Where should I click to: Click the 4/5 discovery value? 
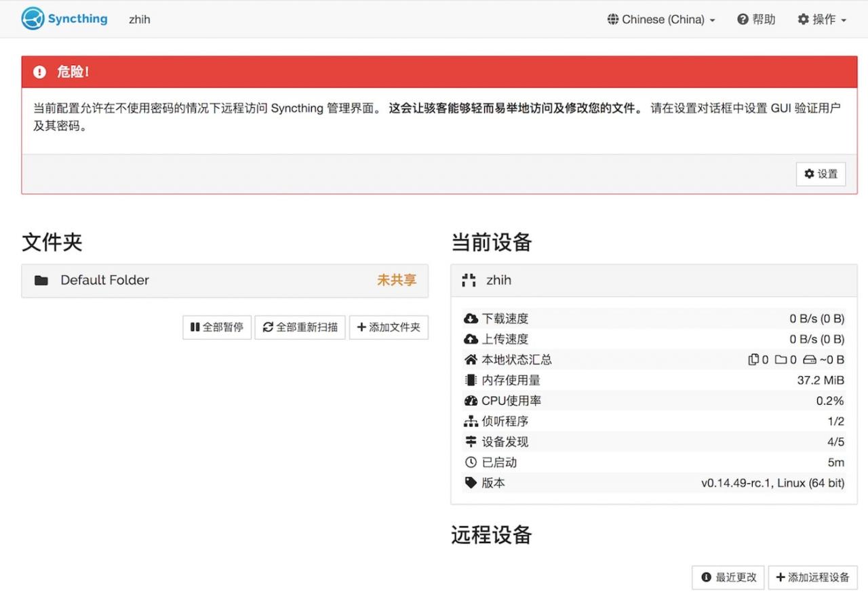tap(835, 442)
